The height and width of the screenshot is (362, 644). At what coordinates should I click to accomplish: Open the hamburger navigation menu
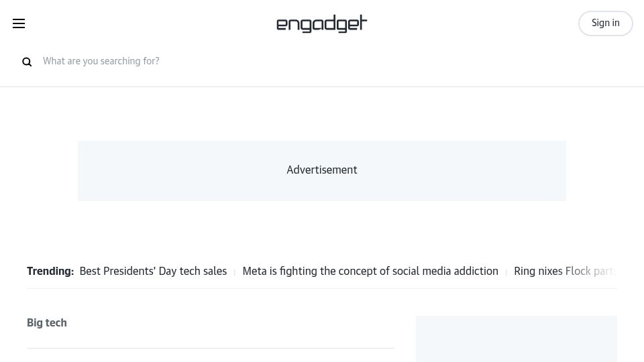tap(19, 23)
